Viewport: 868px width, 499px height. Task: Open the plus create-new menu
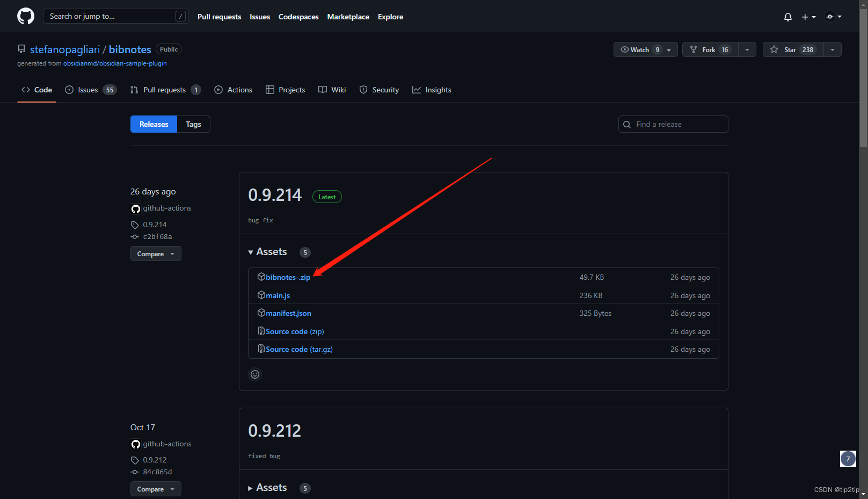coord(808,17)
